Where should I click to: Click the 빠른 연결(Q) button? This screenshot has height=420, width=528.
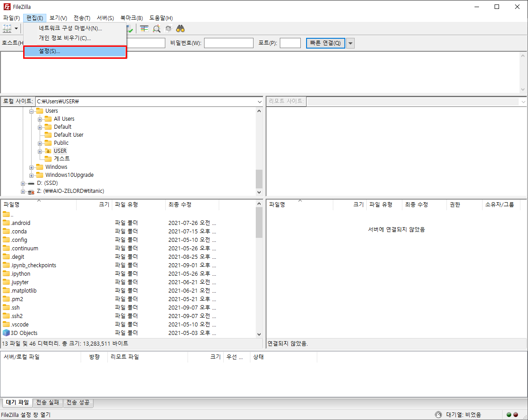[325, 43]
